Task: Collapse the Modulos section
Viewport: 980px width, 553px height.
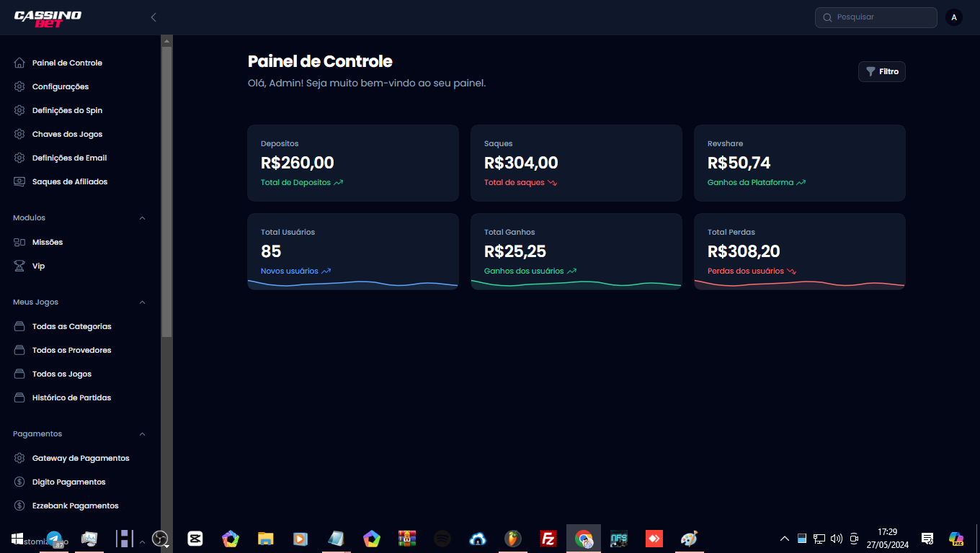Action: 142,217
